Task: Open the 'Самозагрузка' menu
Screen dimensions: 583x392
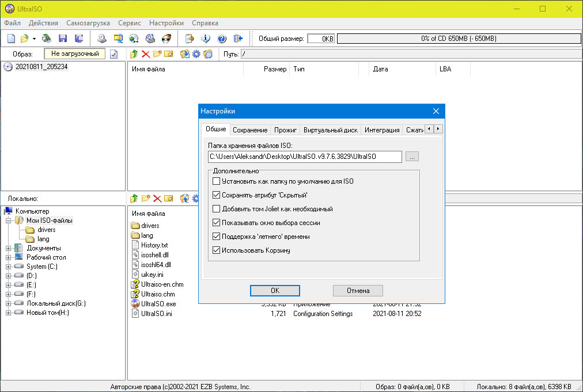Action: (x=88, y=23)
